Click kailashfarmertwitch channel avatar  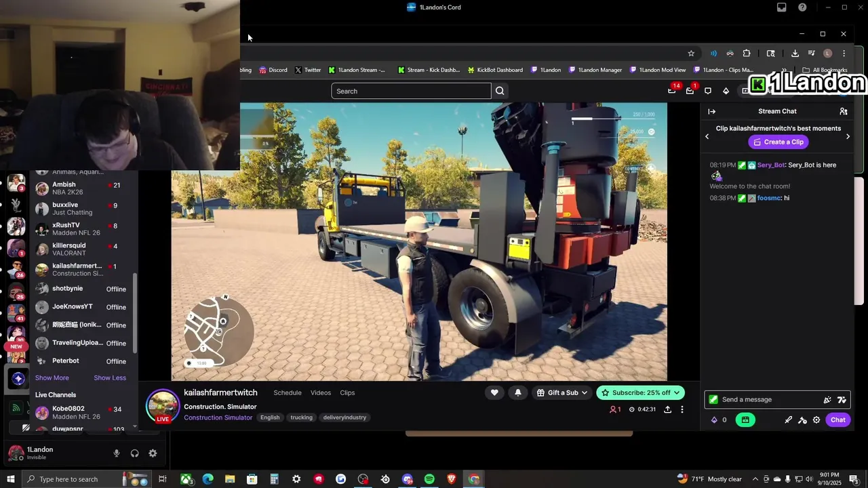(x=163, y=405)
